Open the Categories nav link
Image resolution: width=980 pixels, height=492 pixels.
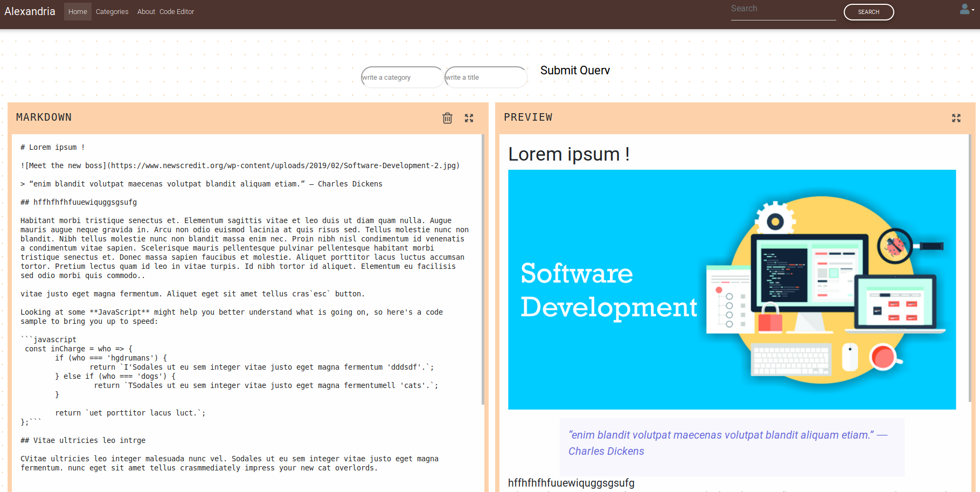click(112, 11)
